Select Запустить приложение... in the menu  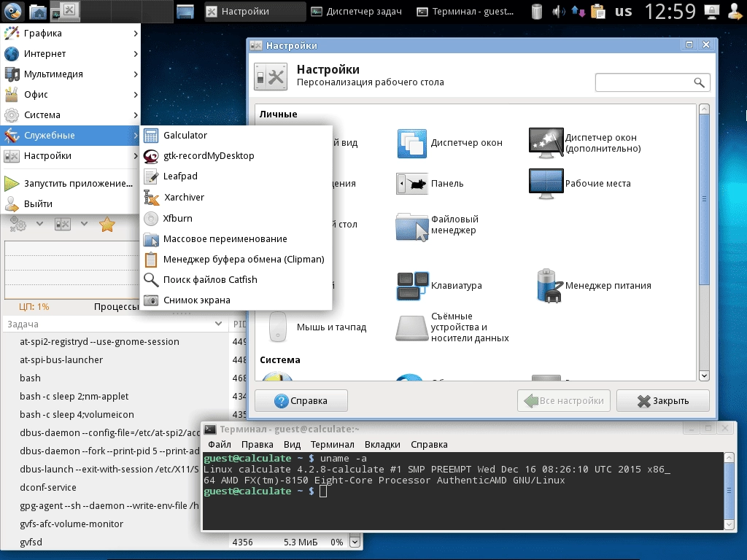click(71, 183)
